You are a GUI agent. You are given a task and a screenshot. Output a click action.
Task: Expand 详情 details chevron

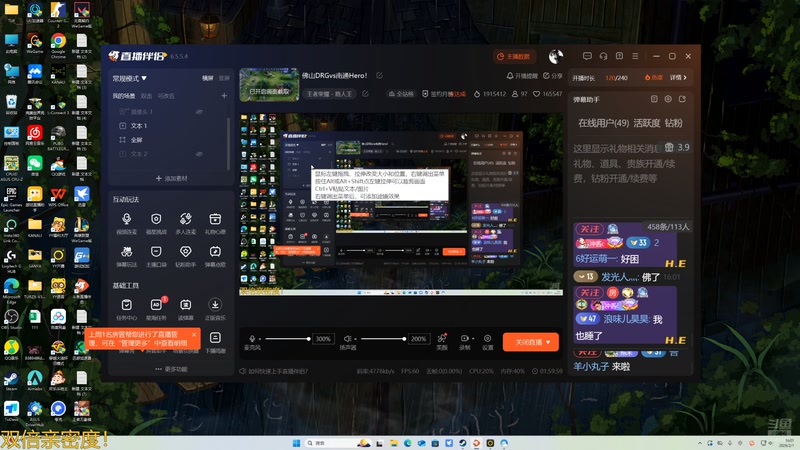[679, 78]
